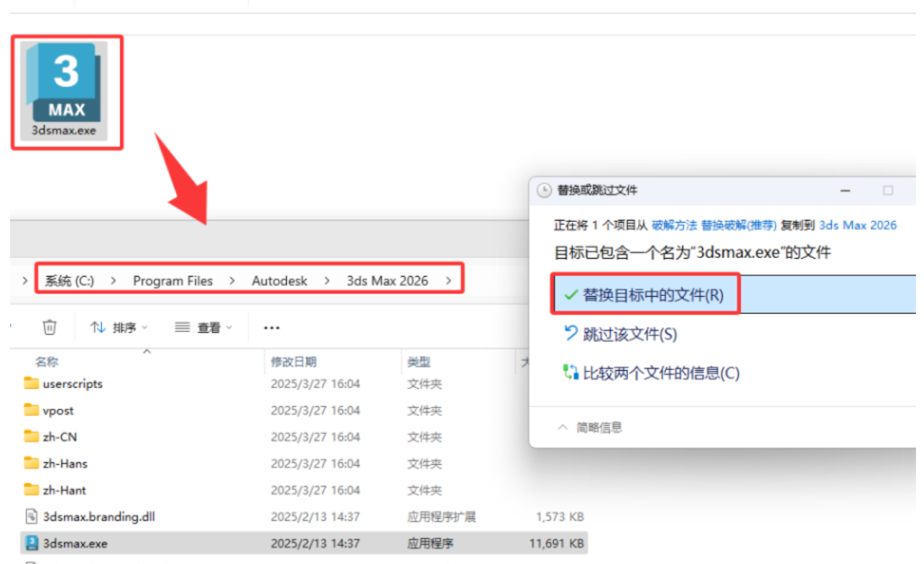Screen dimensions: 924x564
Task: Open the 破解方法 source link in dialog
Action: pyautogui.click(x=674, y=225)
